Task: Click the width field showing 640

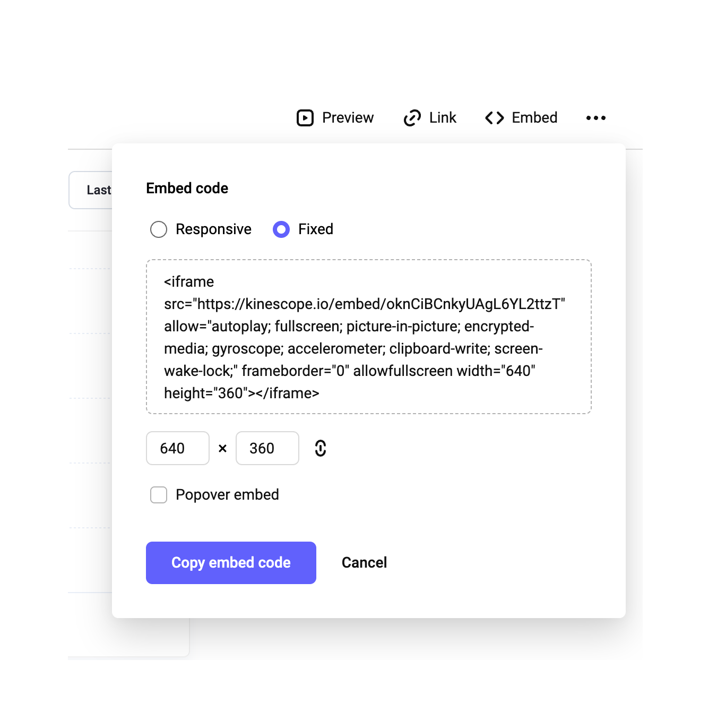Action: pyautogui.click(x=178, y=448)
